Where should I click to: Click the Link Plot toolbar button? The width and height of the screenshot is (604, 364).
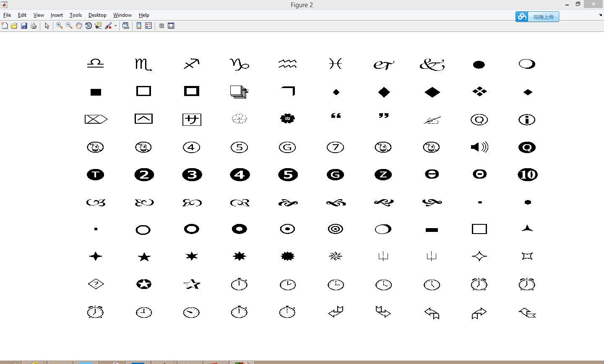(x=125, y=26)
